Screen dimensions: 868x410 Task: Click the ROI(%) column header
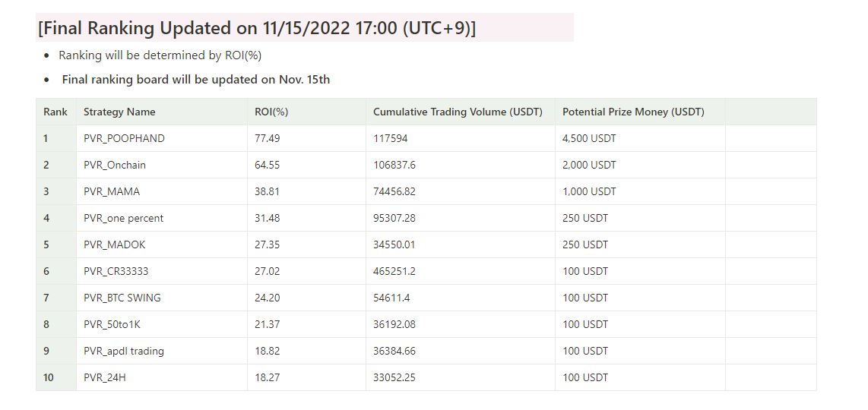(271, 112)
